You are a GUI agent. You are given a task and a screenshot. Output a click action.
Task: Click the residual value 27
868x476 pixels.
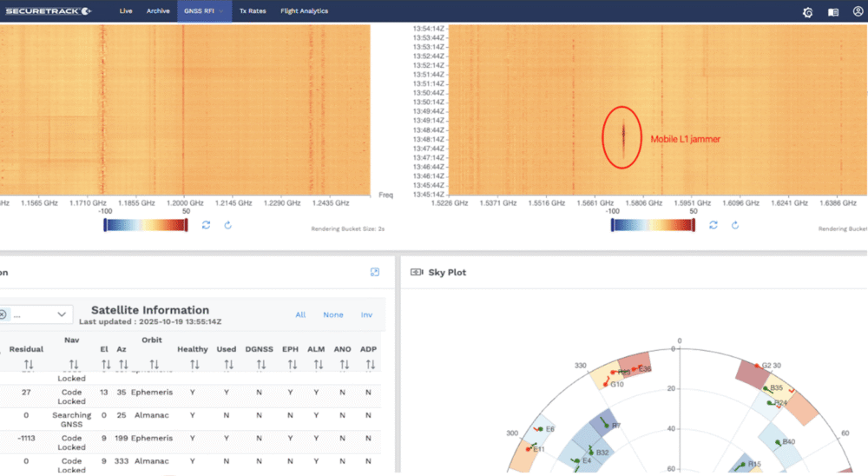point(26,393)
